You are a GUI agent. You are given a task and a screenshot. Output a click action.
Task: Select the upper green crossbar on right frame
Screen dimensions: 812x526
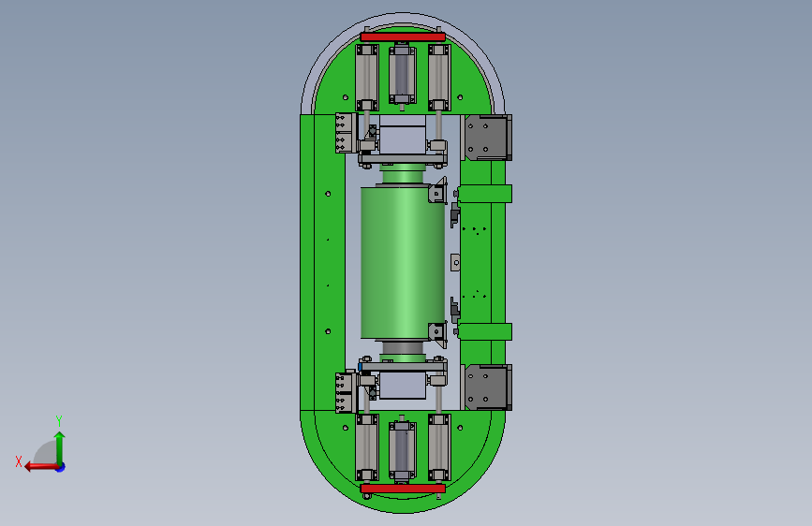click(485, 194)
